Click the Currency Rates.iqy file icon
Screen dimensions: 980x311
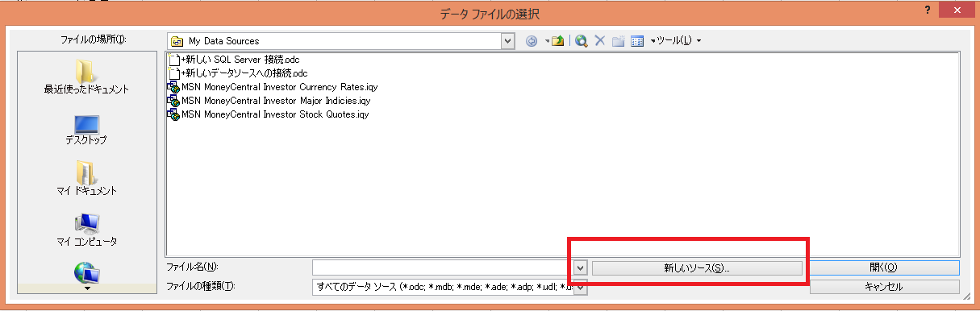click(173, 87)
